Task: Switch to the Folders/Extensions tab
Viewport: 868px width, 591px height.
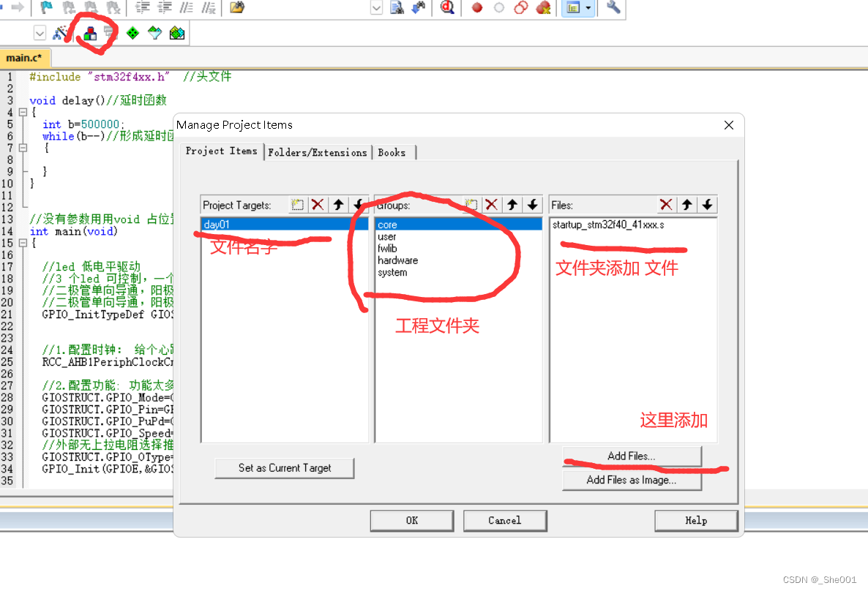Action: point(318,152)
